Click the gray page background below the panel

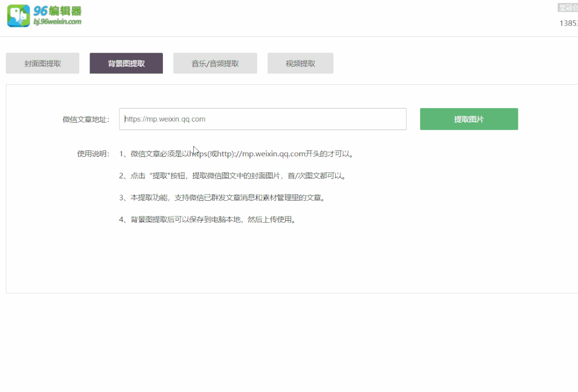point(289,343)
